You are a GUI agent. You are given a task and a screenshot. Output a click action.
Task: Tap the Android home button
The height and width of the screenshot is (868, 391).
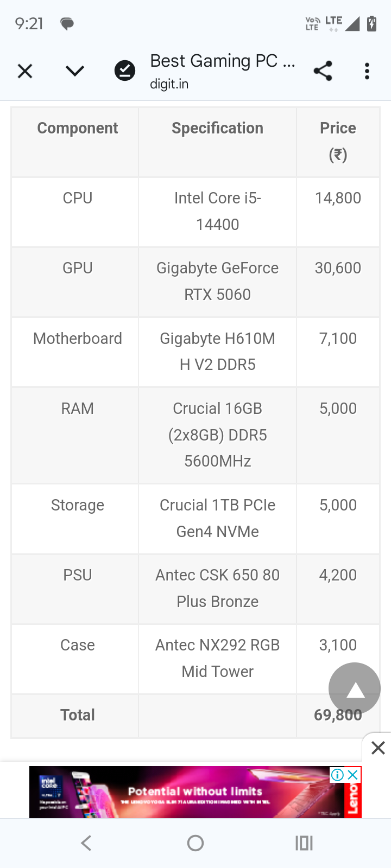tap(195, 843)
